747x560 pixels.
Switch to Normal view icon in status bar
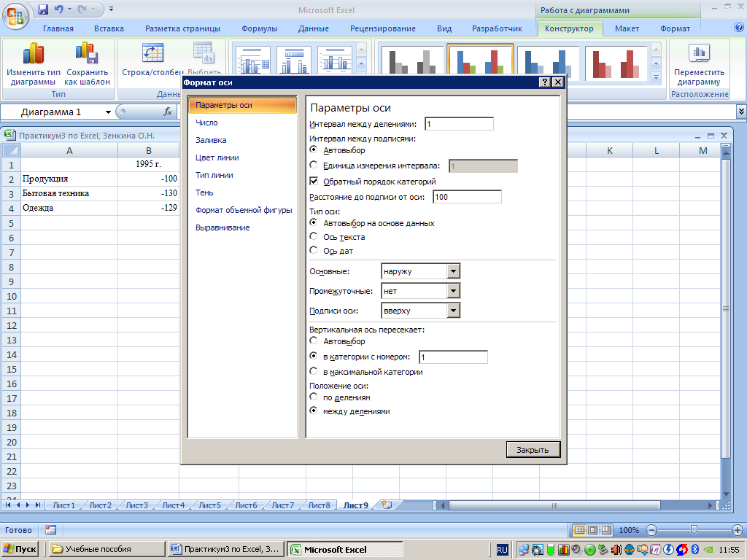pyautogui.click(x=578, y=530)
